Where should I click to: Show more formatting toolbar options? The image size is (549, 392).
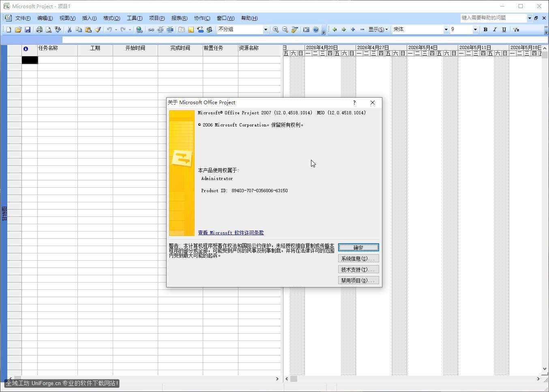546,30
